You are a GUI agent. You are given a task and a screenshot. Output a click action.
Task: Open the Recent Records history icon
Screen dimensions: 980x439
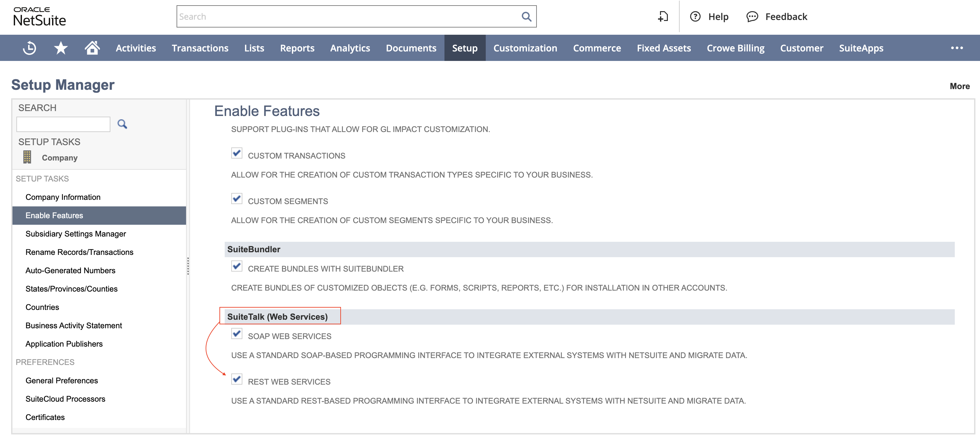pyautogui.click(x=29, y=48)
